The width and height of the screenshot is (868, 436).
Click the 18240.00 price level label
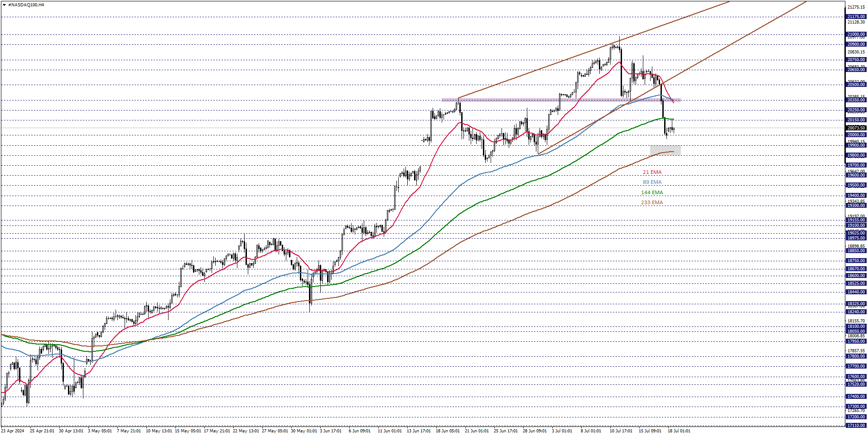tap(856, 312)
